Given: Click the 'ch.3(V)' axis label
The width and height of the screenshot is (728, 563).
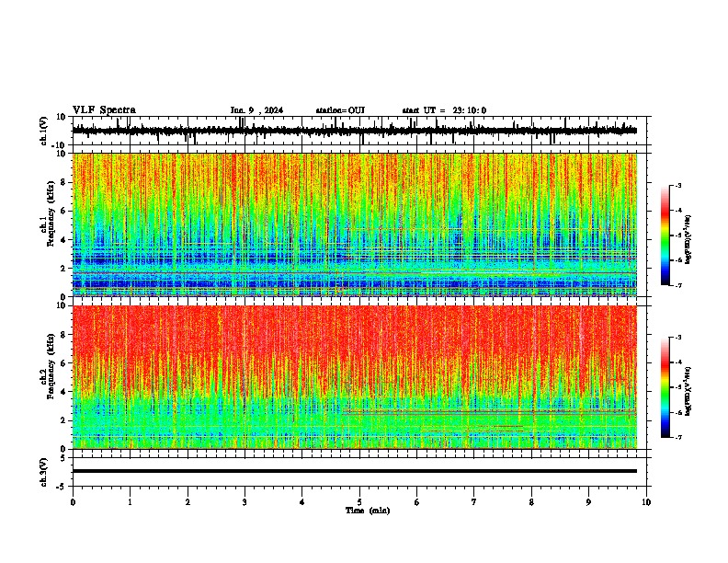Looking at the screenshot, I should pos(44,472).
